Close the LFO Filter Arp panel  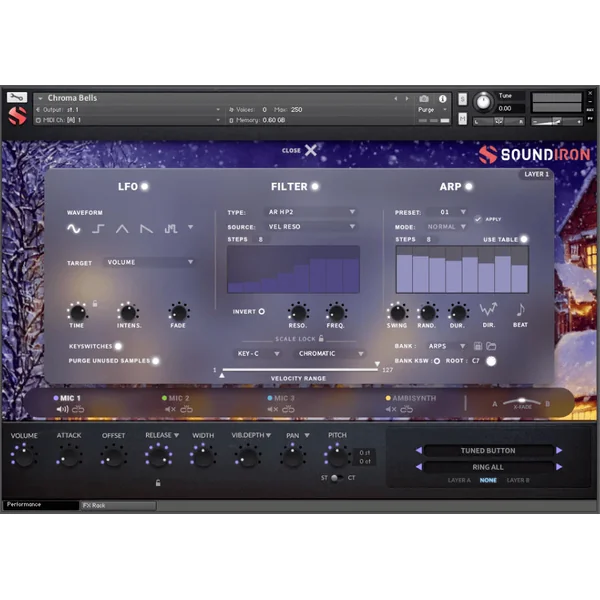pos(300,150)
